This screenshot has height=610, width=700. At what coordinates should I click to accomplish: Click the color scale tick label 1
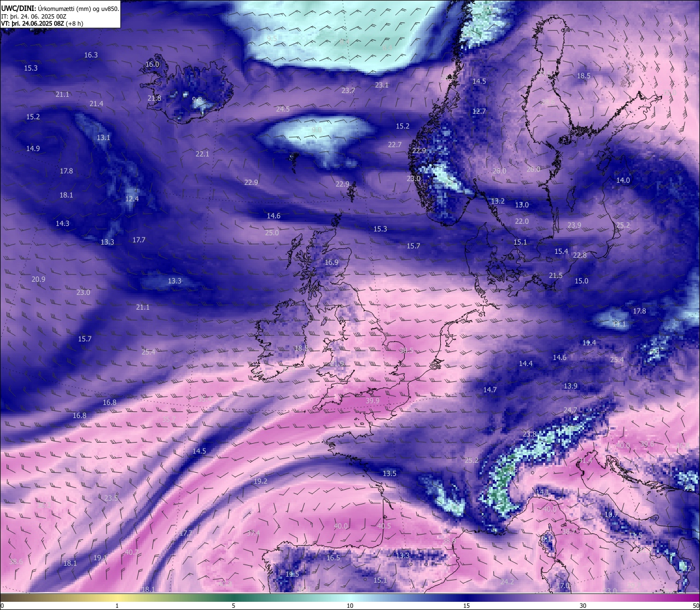pyautogui.click(x=117, y=606)
